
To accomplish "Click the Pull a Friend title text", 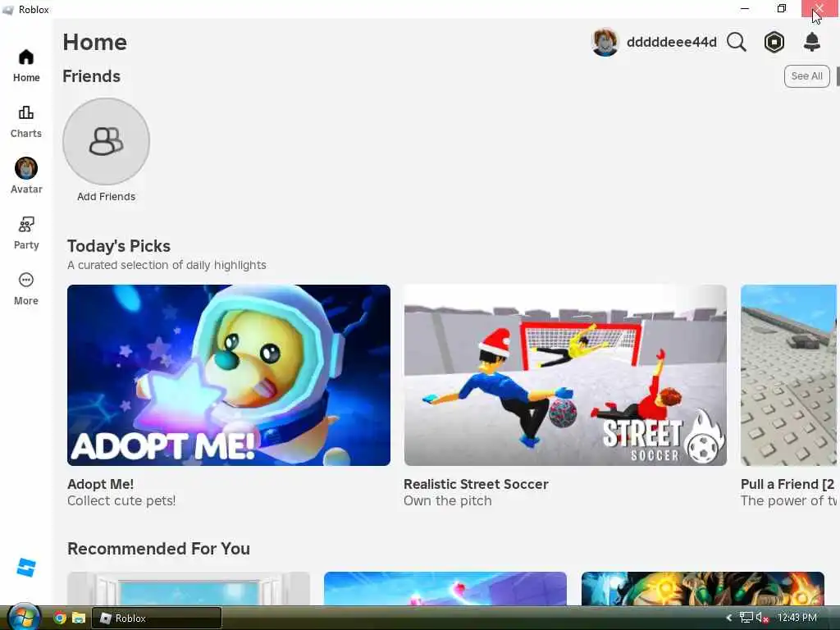I will click(x=787, y=484).
